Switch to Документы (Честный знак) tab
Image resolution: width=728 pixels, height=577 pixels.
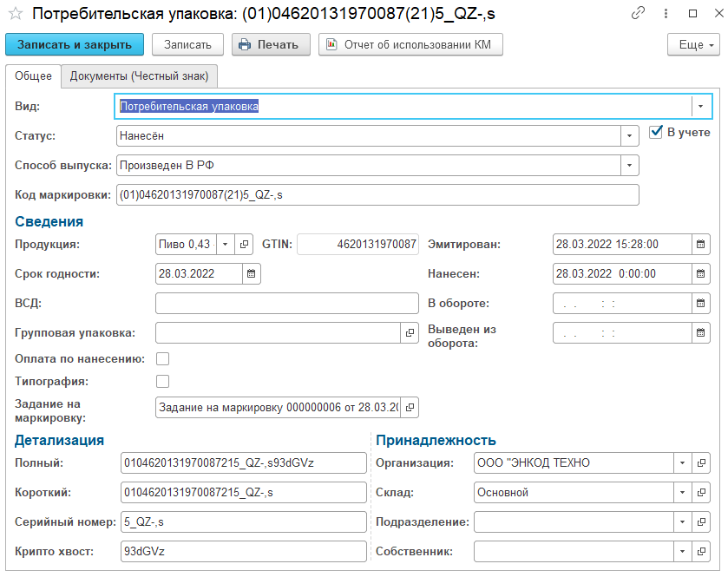139,76
